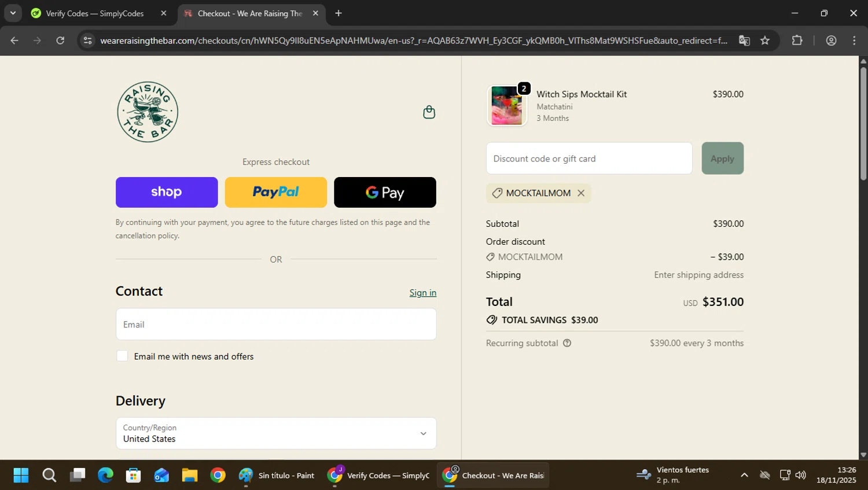Click the Recurring subtotal help icon
The image size is (868, 490).
567,343
